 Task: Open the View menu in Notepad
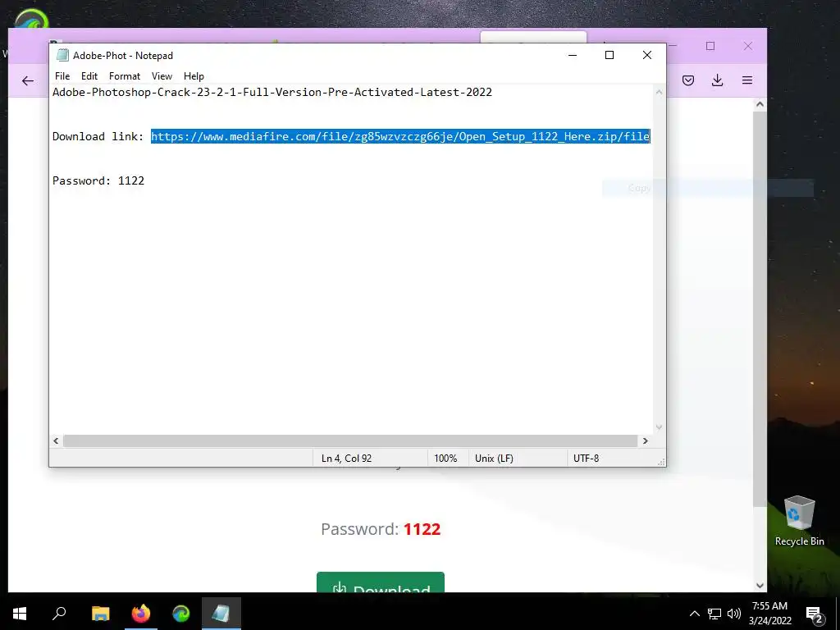coord(162,76)
